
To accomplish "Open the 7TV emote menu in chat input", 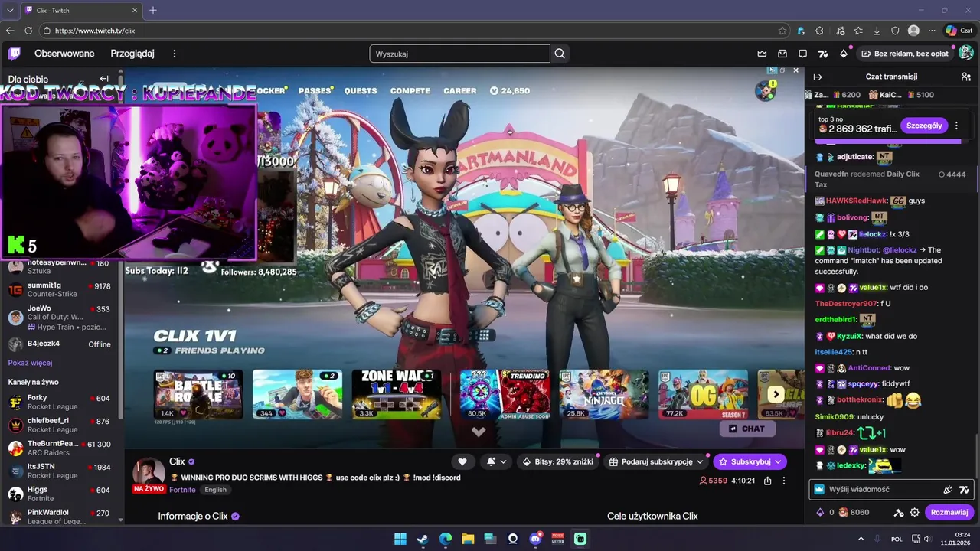I will click(x=964, y=489).
